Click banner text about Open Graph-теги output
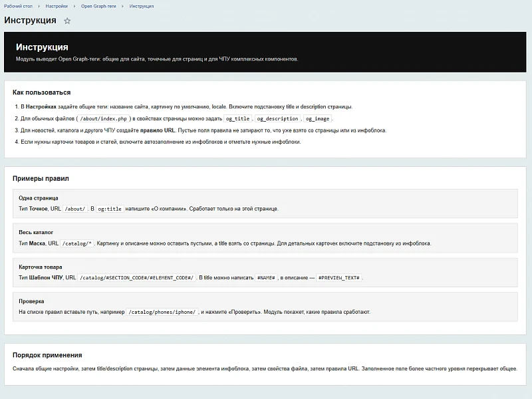 tap(157, 59)
